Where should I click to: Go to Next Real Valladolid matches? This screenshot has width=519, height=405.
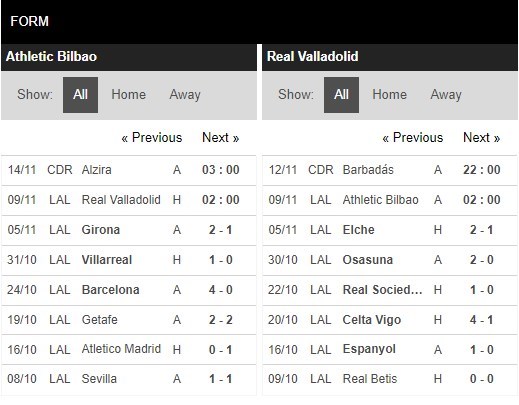coord(482,138)
